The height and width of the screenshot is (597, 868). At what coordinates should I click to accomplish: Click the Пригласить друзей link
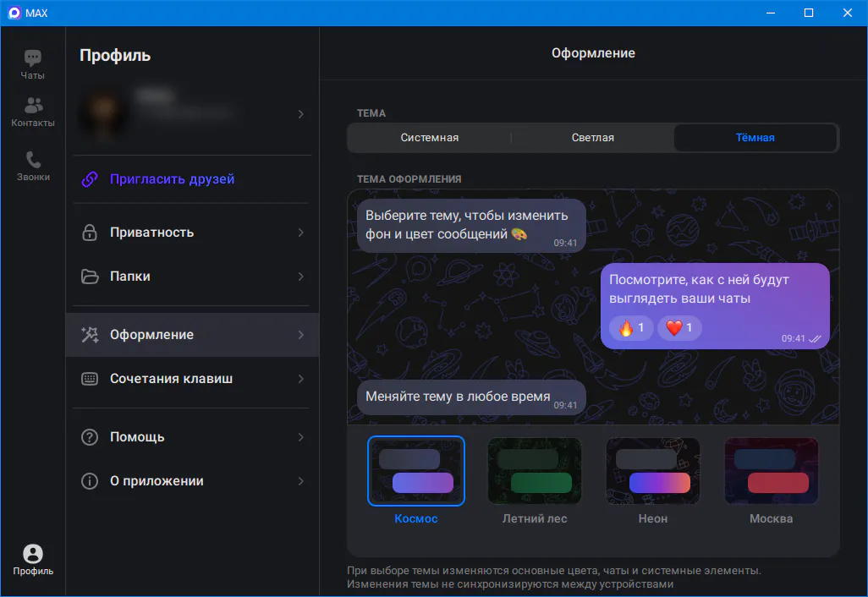point(172,179)
